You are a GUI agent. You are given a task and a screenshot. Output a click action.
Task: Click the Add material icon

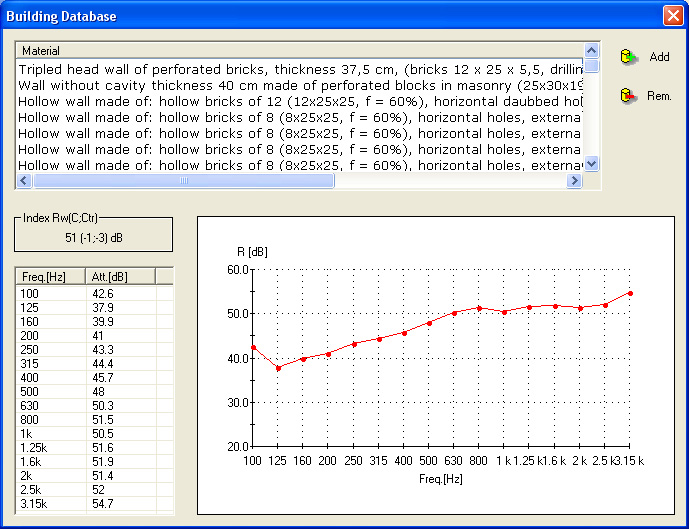tap(628, 57)
